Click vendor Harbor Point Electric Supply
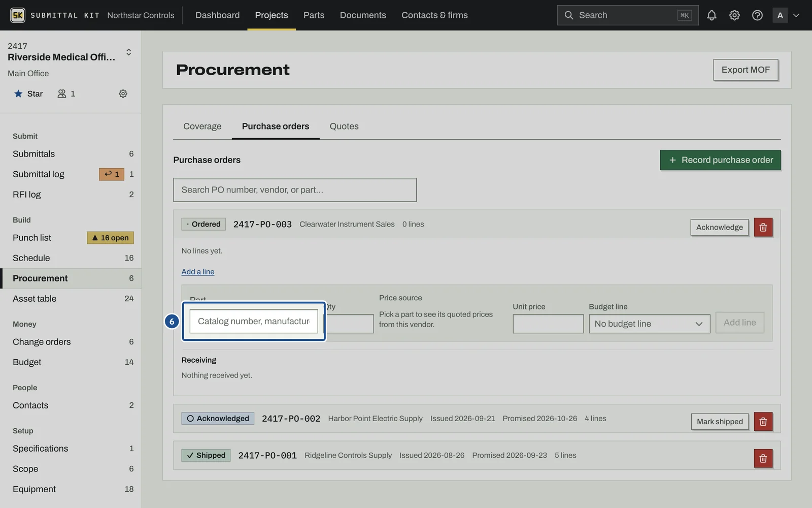This screenshot has width=812, height=508. click(x=375, y=419)
